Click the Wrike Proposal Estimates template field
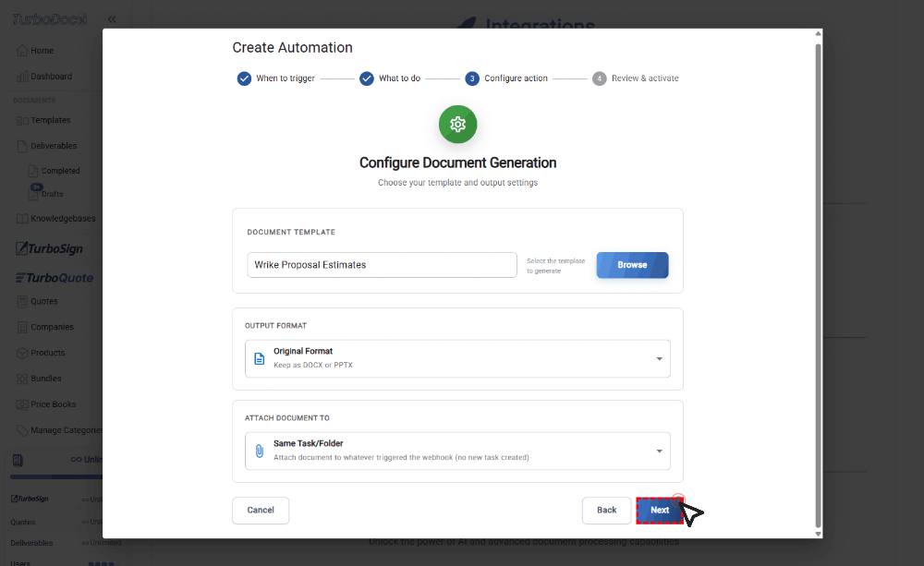 (382, 264)
